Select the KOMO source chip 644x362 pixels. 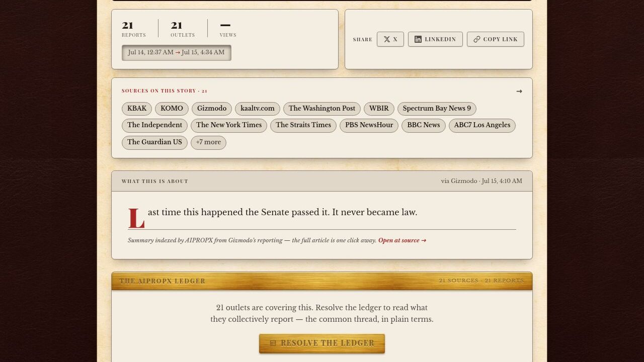(x=172, y=109)
